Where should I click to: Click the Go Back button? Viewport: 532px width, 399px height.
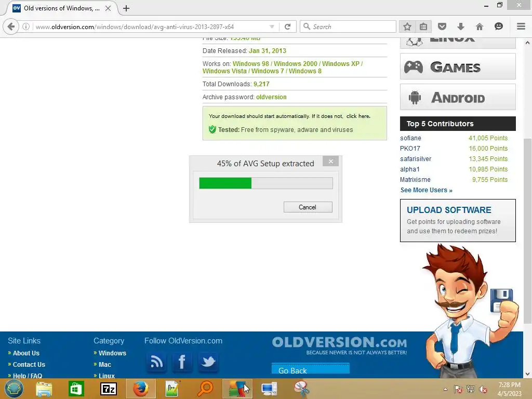311,368
